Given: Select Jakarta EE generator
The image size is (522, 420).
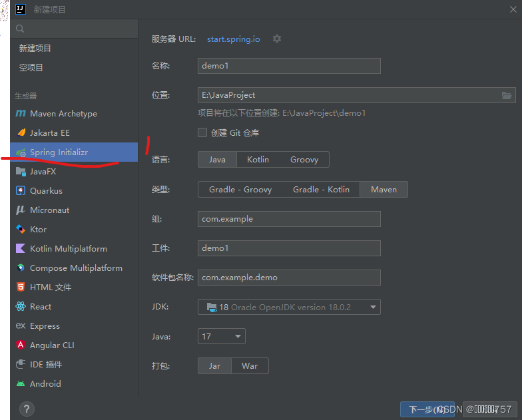Looking at the screenshot, I should coord(74,133).
